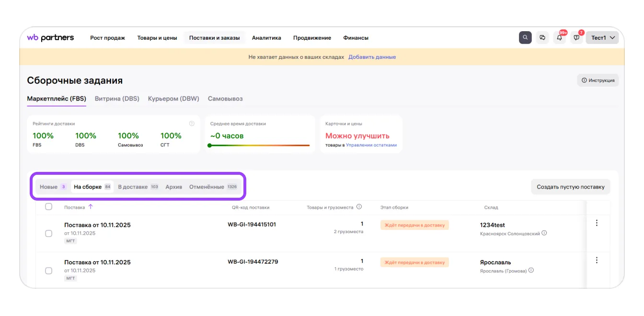Check the box for supply WB-GI-194472279
The image size is (644, 316).
pos(48,271)
